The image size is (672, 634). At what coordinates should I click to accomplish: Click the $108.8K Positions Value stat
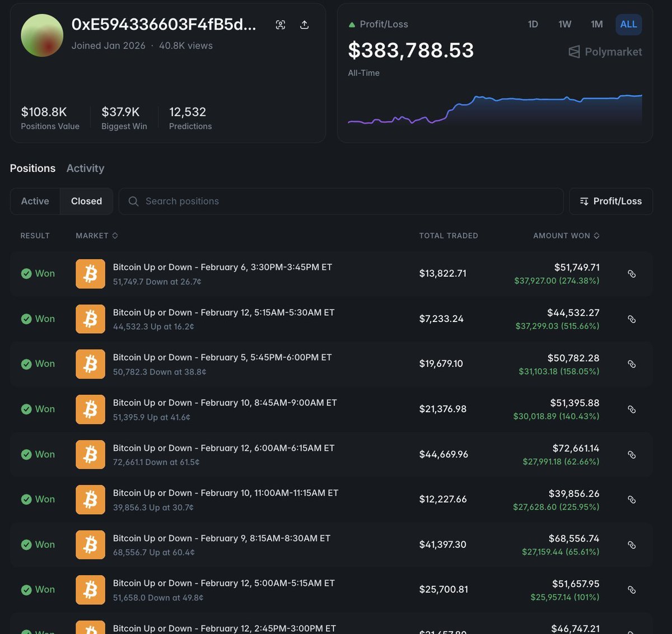click(50, 118)
